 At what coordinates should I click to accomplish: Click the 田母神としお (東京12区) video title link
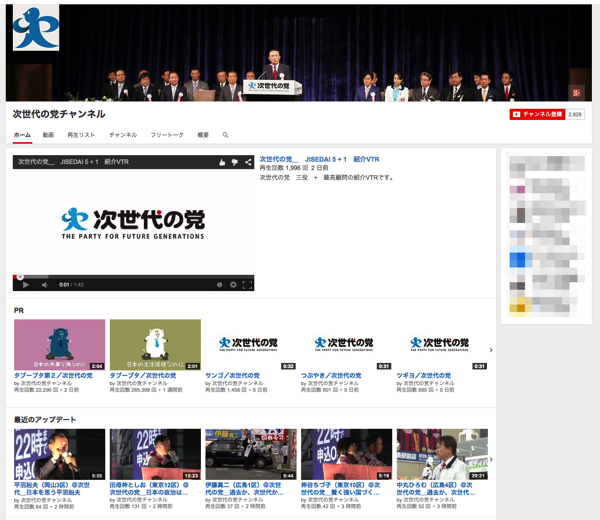pyautogui.click(x=149, y=489)
